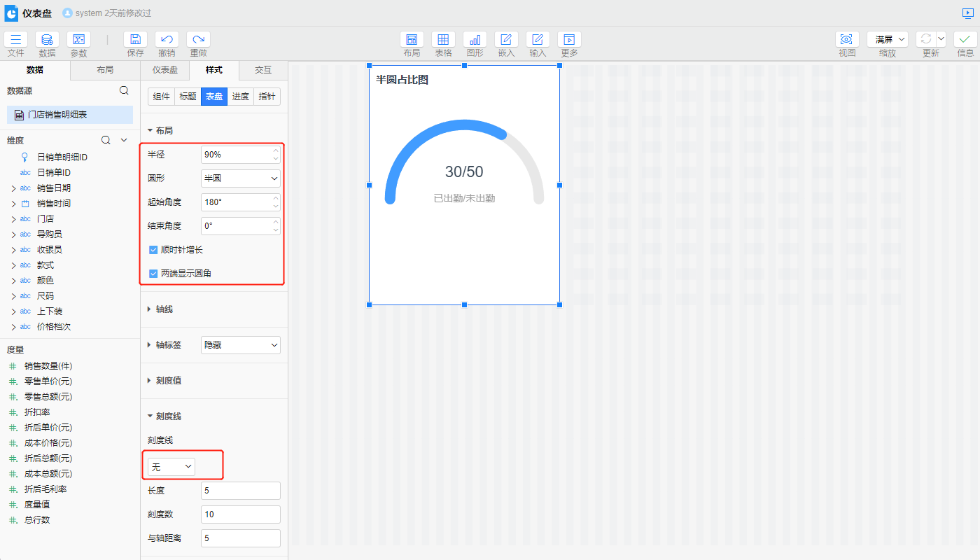Search data sources with magnifier icon
The image size is (980, 560).
[124, 90]
